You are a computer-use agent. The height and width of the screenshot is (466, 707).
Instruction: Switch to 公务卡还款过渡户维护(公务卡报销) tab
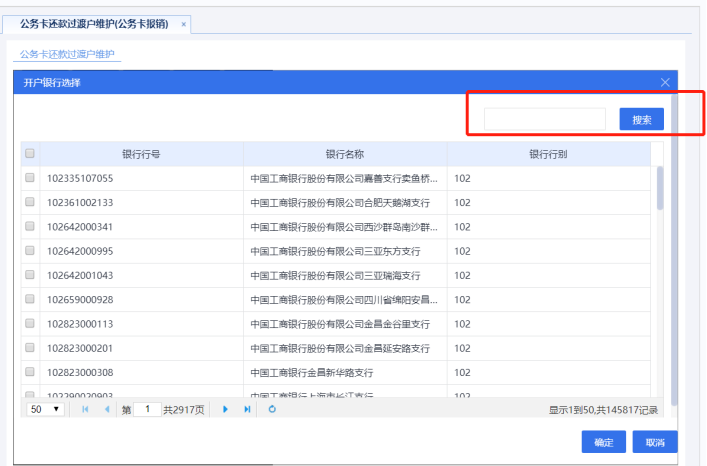[x=94, y=24]
